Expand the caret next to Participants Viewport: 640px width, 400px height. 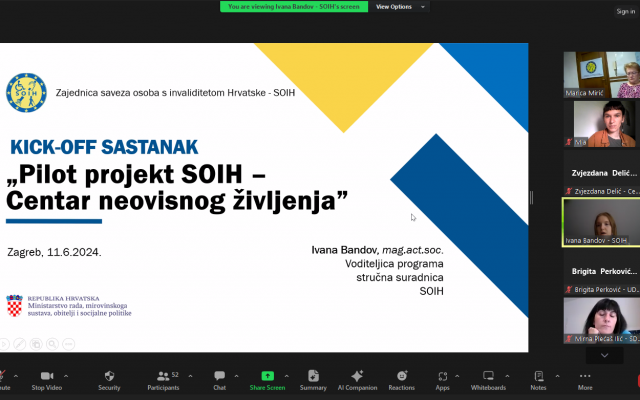click(x=190, y=376)
